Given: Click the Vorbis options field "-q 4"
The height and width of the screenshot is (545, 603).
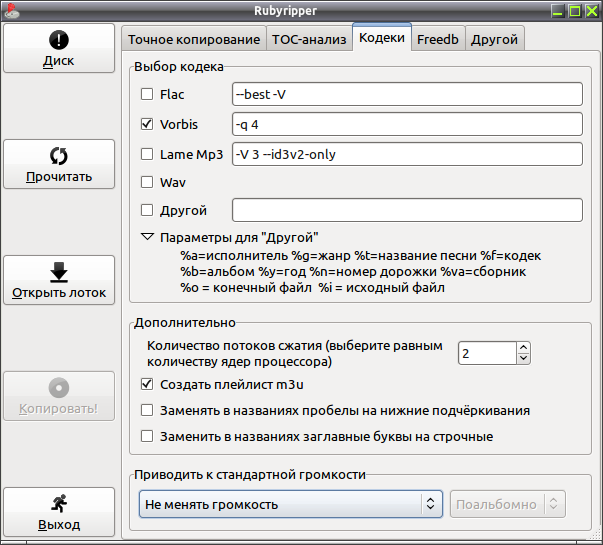Looking at the screenshot, I should coord(407,124).
